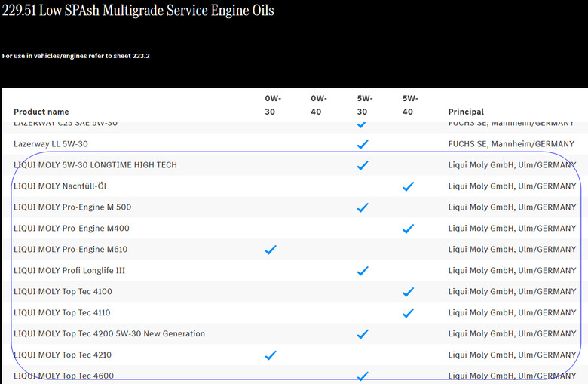The image size is (588, 384).
Task: Select 'LIQUI MOLY Top Tec 4200 5W-30 New Generation'
Action: click(x=109, y=333)
